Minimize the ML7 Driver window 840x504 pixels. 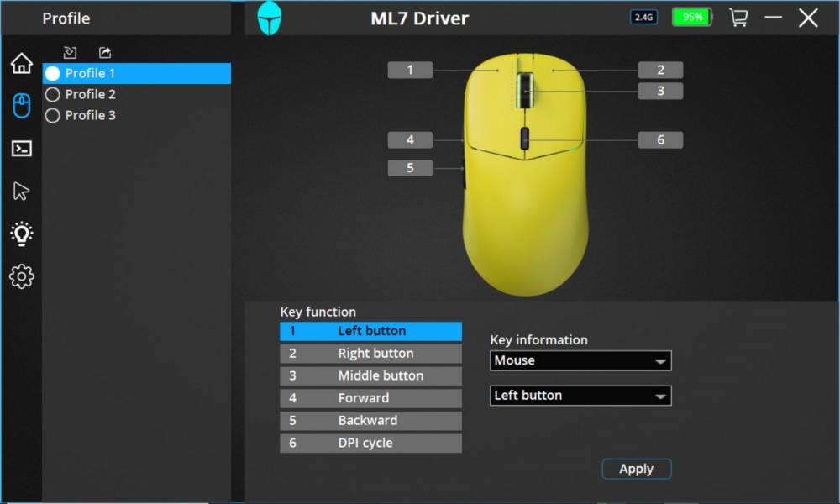pyautogui.click(x=773, y=18)
